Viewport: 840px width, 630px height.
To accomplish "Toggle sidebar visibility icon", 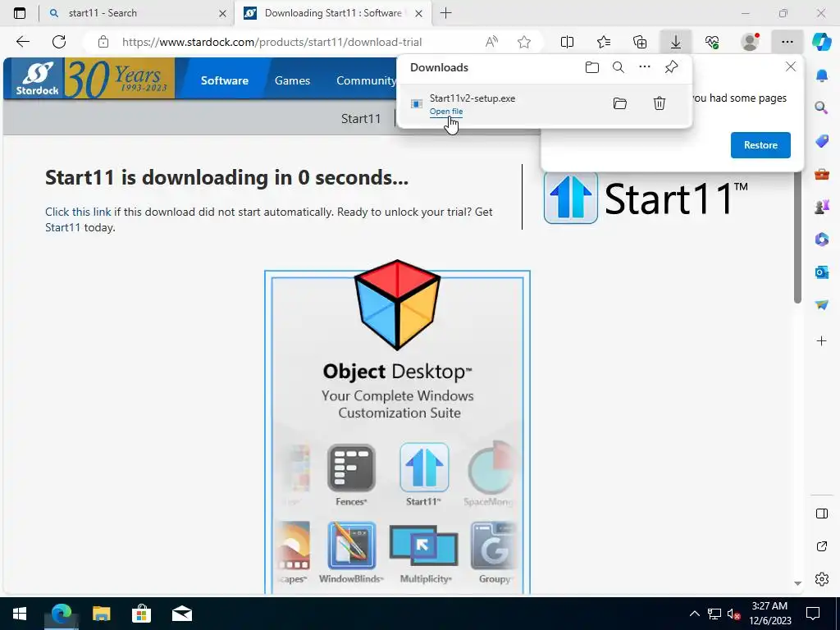I will point(822,514).
